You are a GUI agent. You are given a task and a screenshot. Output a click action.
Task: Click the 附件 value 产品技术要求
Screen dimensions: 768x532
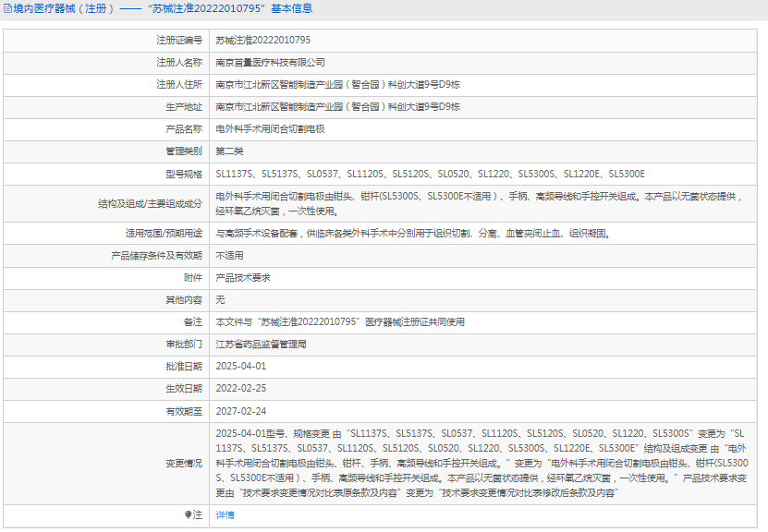pos(243,278)
